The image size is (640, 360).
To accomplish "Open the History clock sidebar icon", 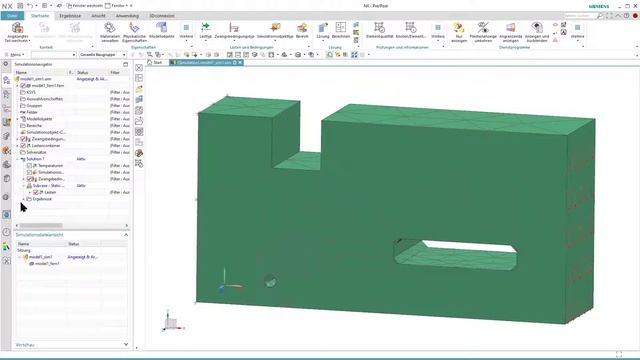I will coord(6,232).
